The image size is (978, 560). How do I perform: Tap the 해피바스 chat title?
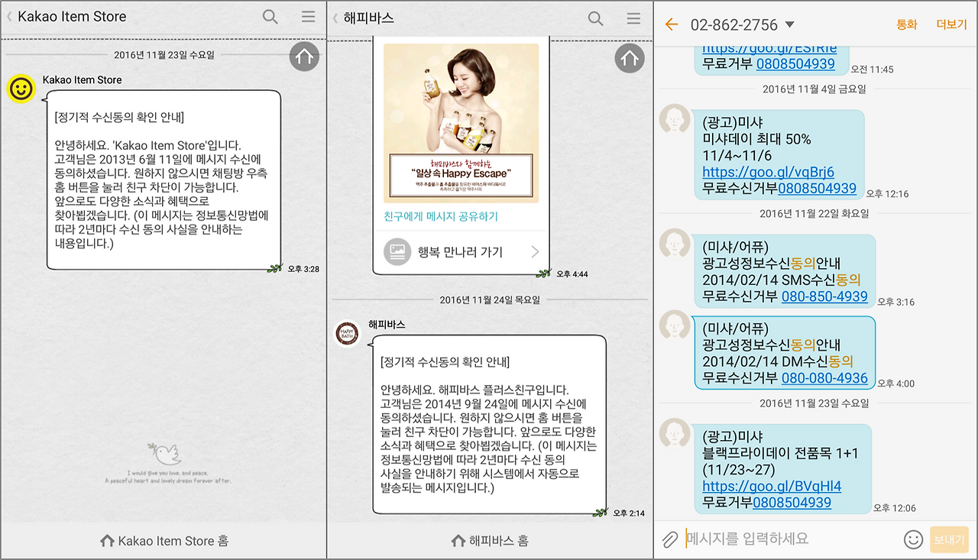point(368,18)
